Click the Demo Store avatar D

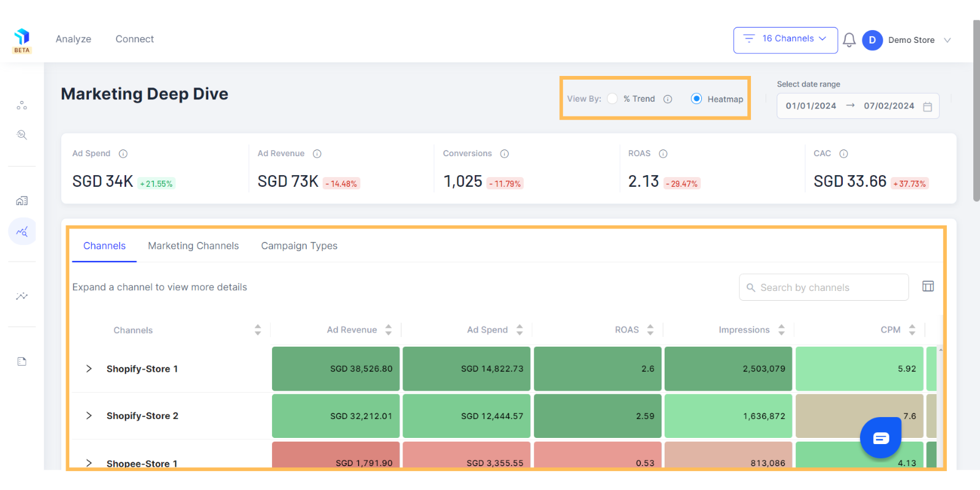pos(872,40)
